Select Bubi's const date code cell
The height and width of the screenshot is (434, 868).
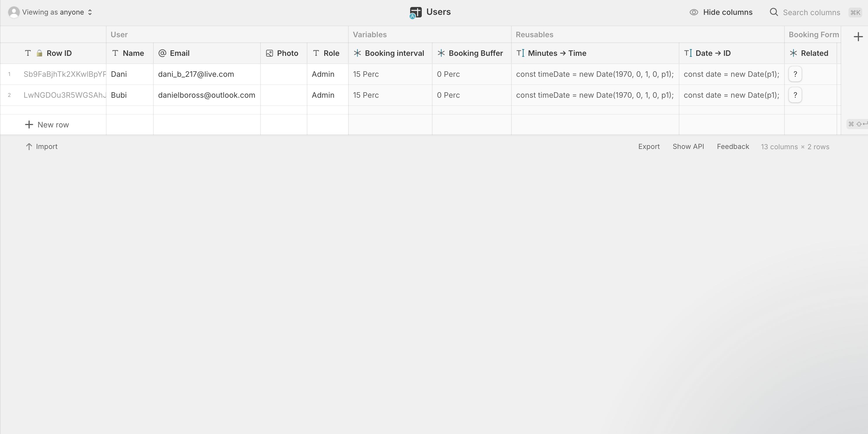[x=731, y=95]
